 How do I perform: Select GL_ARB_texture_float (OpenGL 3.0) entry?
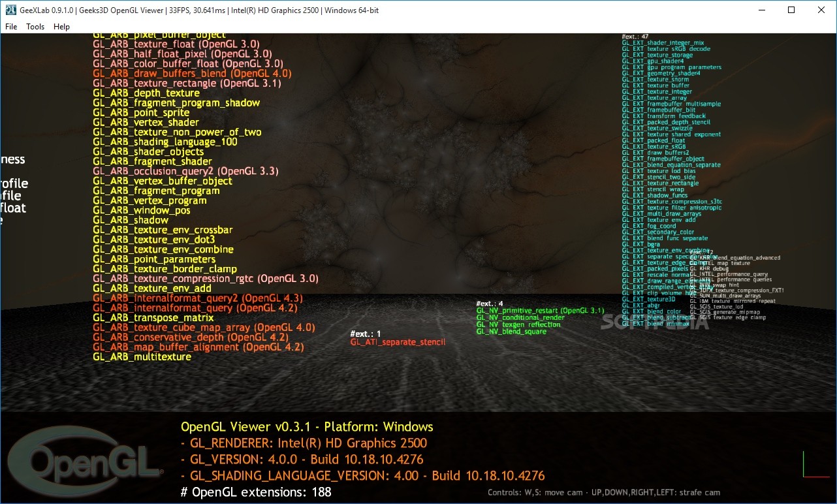click(x=176, y=44)
